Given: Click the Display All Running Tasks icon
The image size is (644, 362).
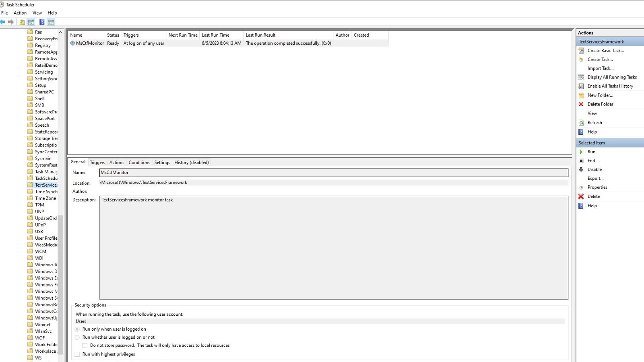Looking at the screenshot, I should (581, 77).
